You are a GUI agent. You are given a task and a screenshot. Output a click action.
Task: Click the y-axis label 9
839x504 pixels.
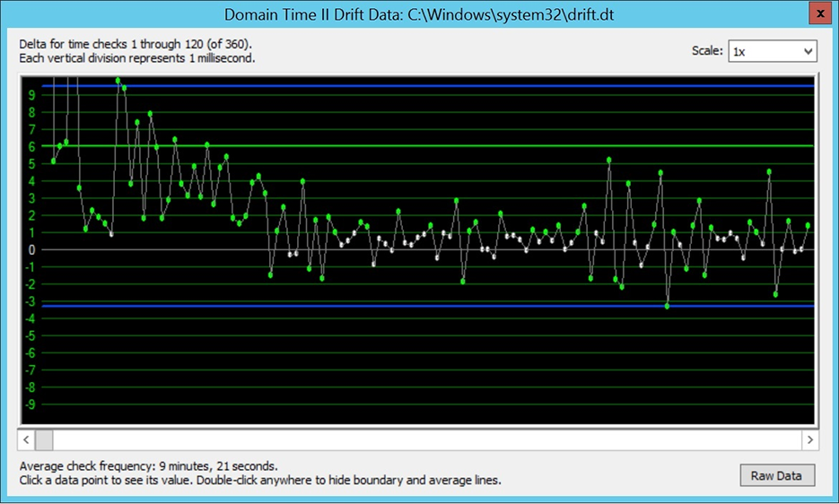point(31,95)
